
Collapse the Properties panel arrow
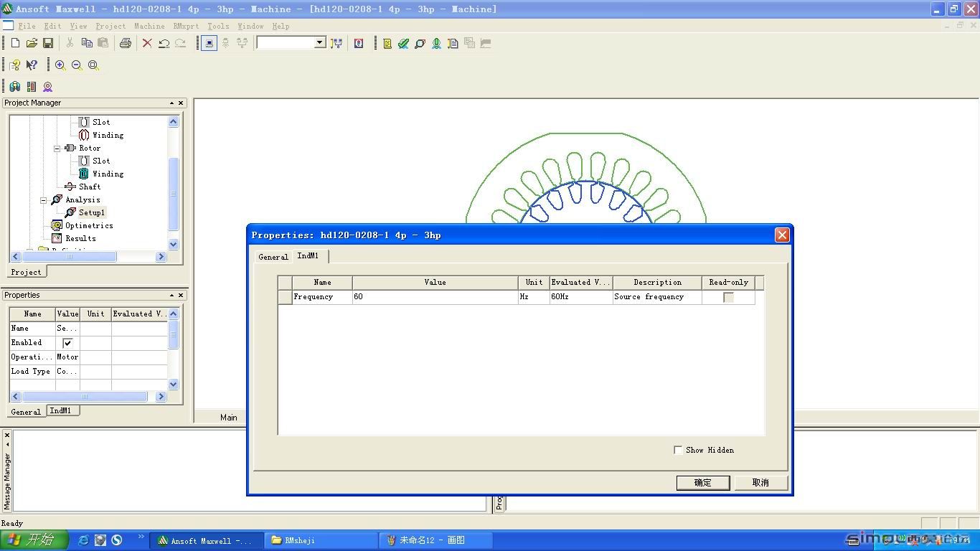pos(171,295)
